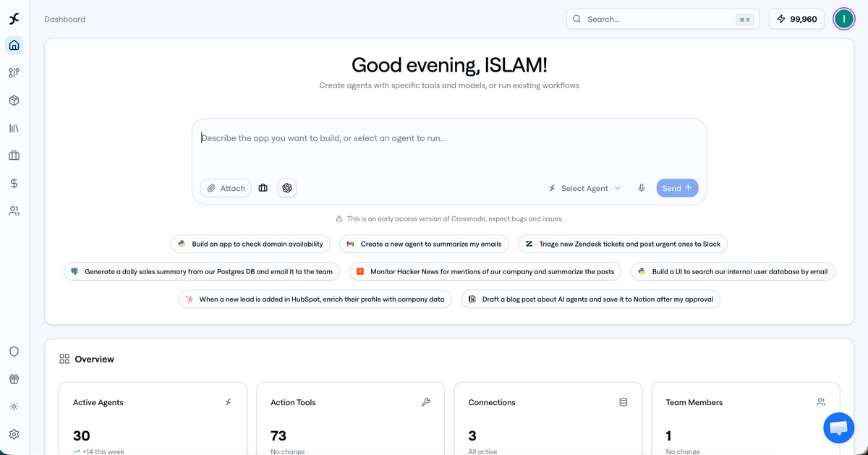
Task: Toggle the light/dark theme sun icon
Action: [x=14, y=407]
